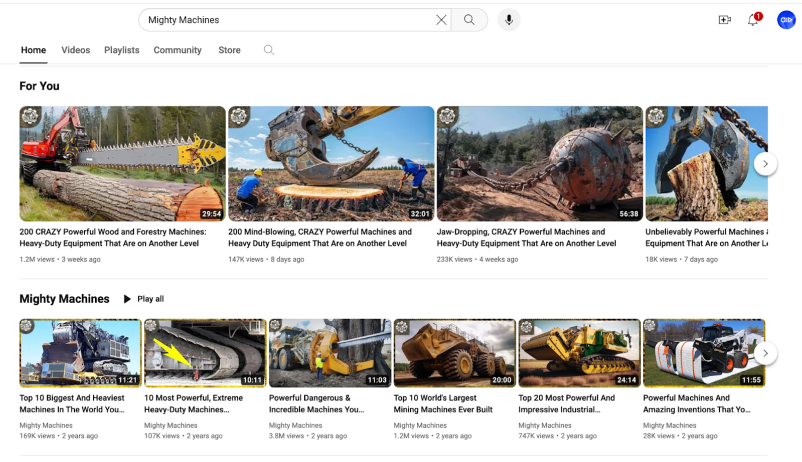Open the 10:11 yellow arrow thumbnail
This screenshot has width=802, height=462.
coord(205,353)
